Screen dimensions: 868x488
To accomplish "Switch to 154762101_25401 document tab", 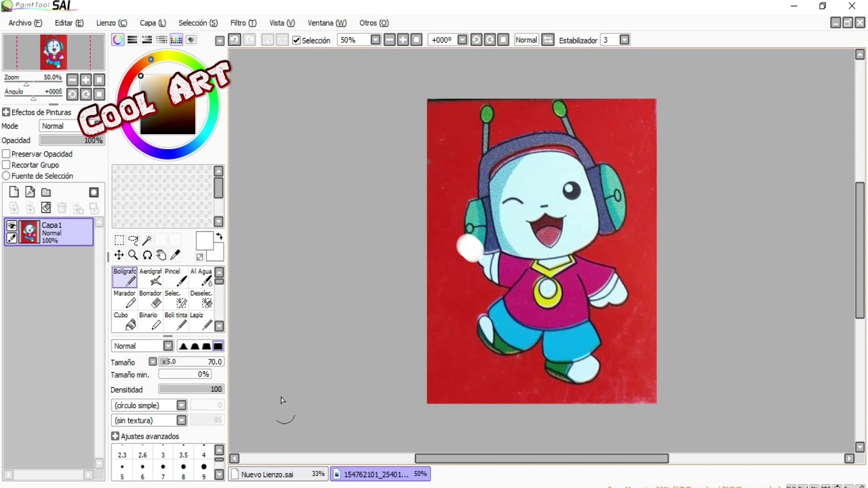I will pyautogui.click(x=380, y=474).
